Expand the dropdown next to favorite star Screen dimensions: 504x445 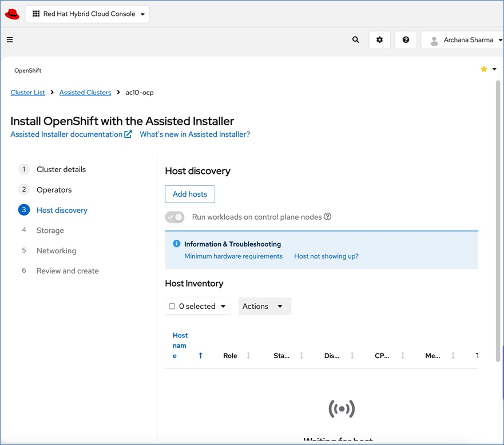tap(494, 69)
